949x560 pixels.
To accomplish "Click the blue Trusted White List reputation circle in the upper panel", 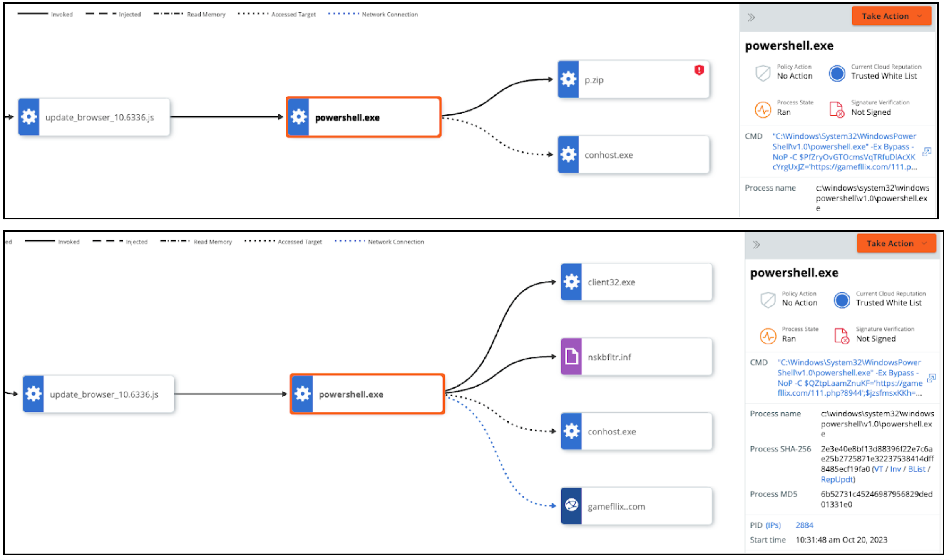I will tap(837, 73).
